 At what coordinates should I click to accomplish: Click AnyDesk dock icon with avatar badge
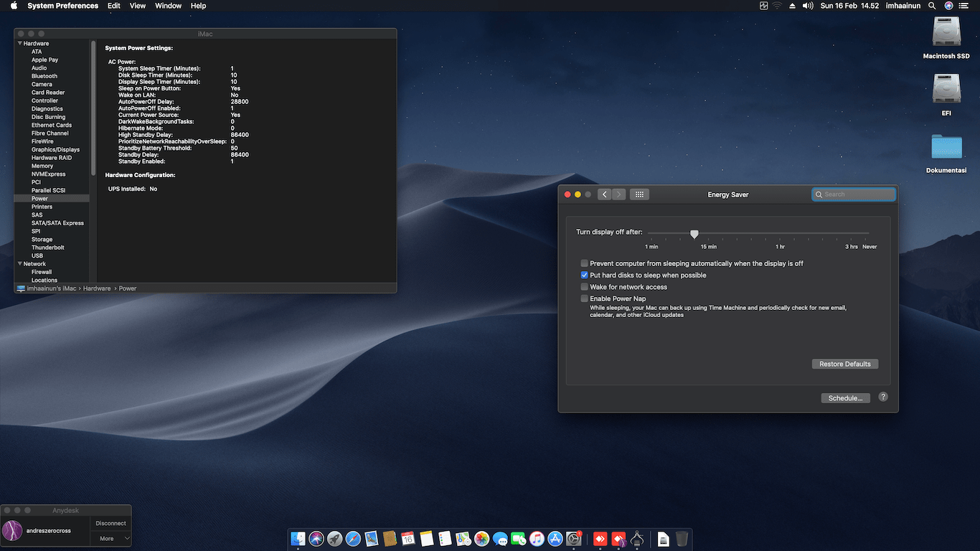618,539
